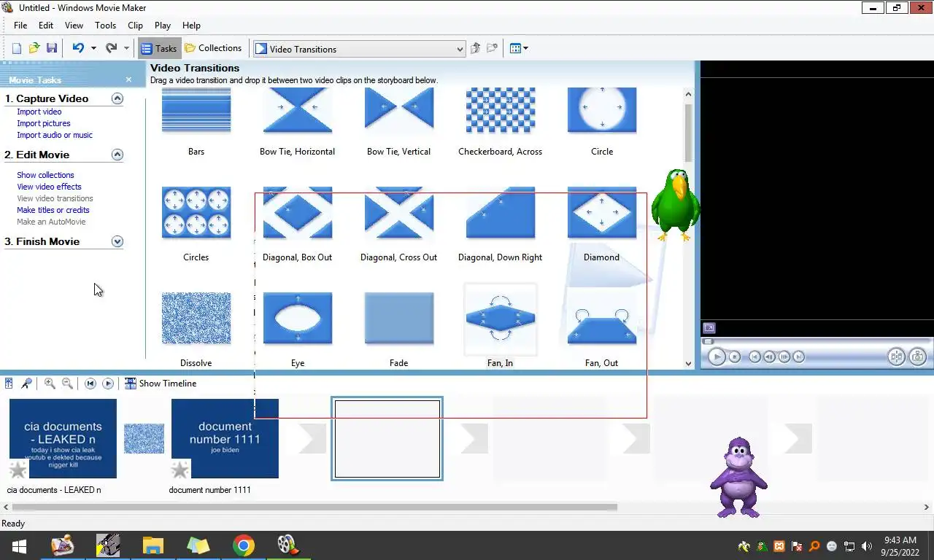Close the Movie Tasks pane
Image resolution: width=934 pixels, height=560 pixels.
click(x=128, y=79)
